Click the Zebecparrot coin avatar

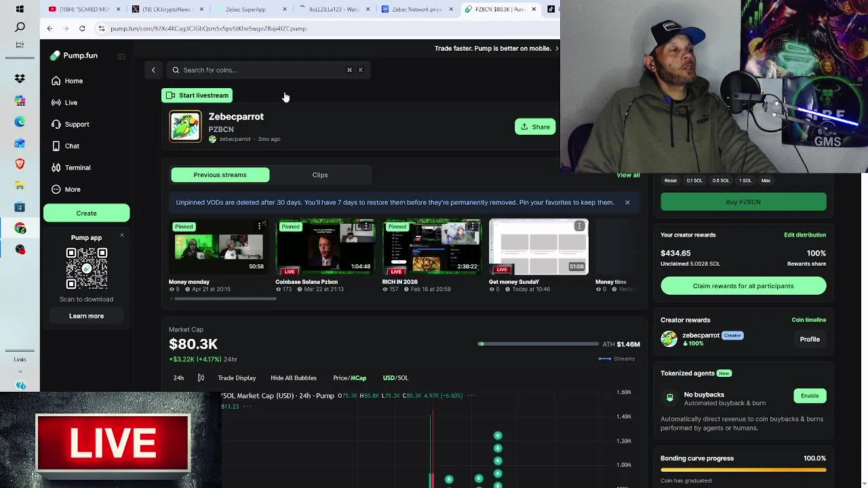pos(185,127)
